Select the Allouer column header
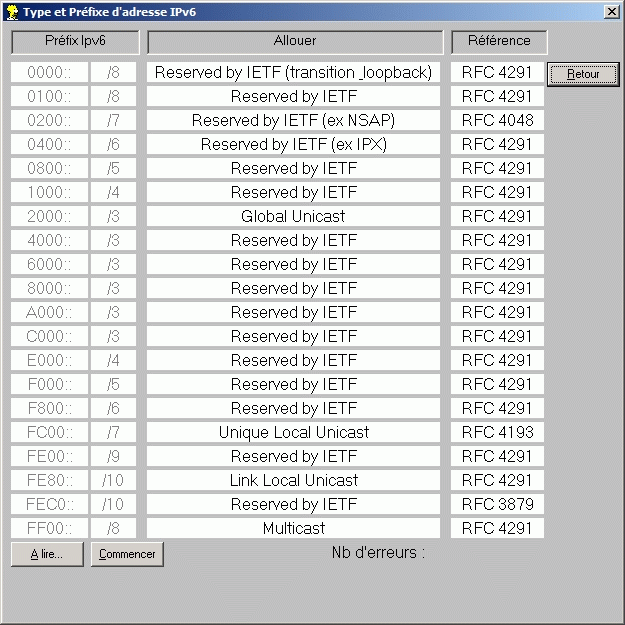 [294, 41]
